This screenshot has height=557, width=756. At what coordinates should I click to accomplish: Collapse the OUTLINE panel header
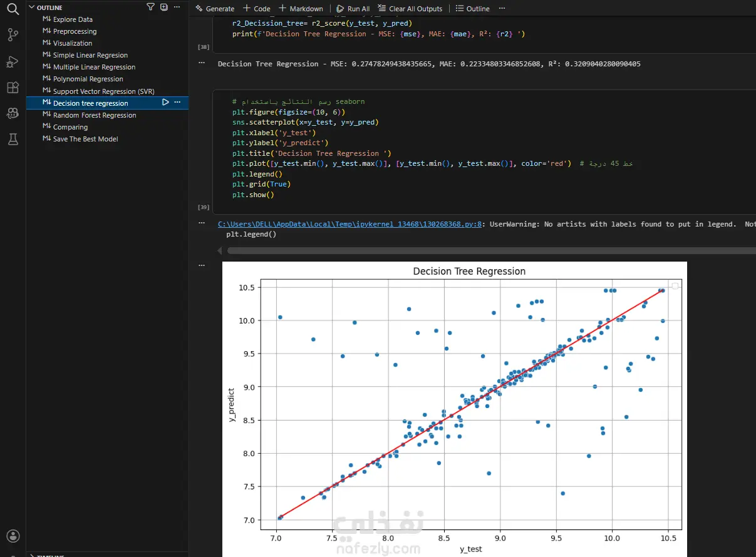49,8
